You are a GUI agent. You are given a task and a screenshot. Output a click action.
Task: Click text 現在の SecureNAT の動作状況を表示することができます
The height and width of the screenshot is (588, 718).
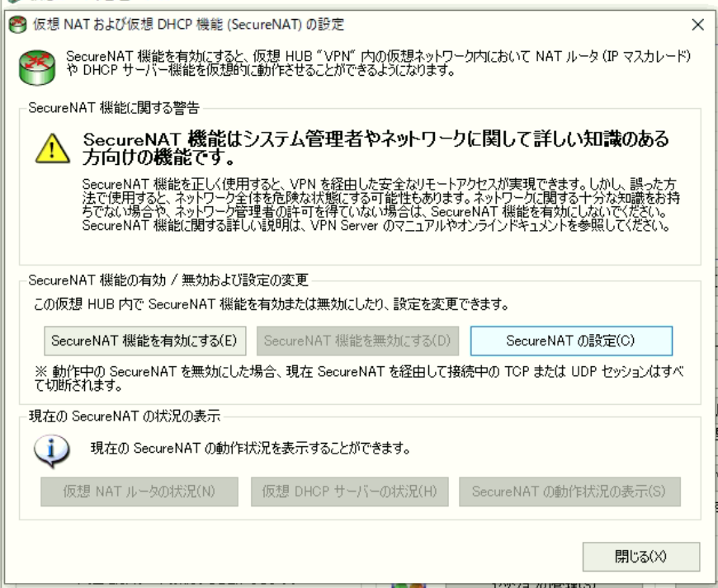tap(251, 448)
